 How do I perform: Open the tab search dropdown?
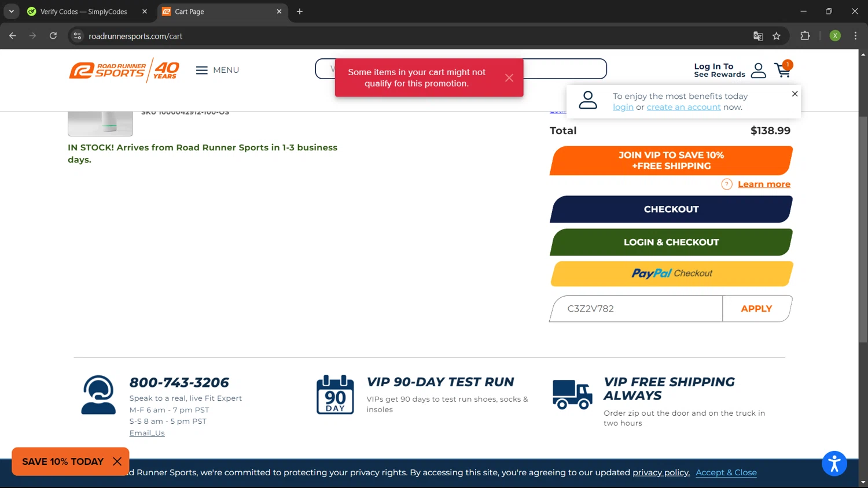pos(12,12)
